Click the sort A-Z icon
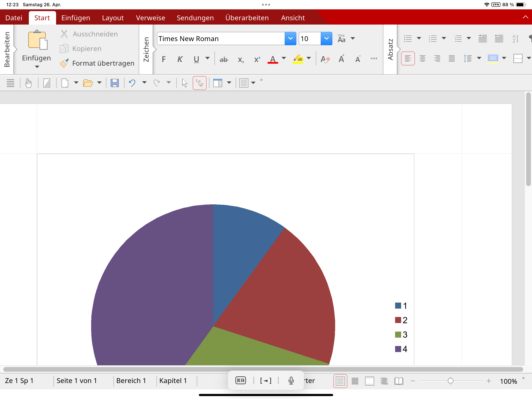This screenshot has width=532, height=399. (515, 39)
